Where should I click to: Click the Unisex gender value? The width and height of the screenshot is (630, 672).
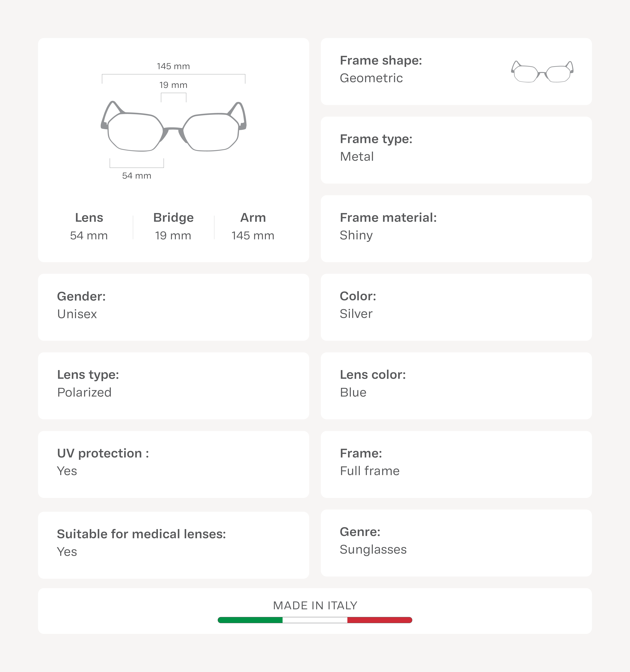pyautogui.click(x=77, y=314)
